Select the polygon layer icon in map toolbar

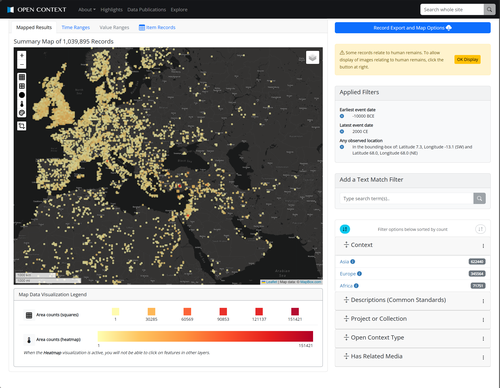point(22,113)
